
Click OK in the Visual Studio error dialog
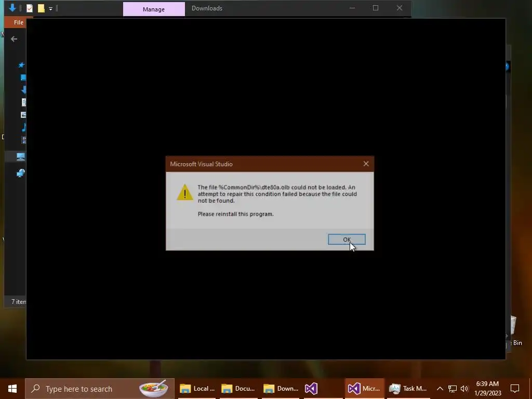[x=347, y=239]
